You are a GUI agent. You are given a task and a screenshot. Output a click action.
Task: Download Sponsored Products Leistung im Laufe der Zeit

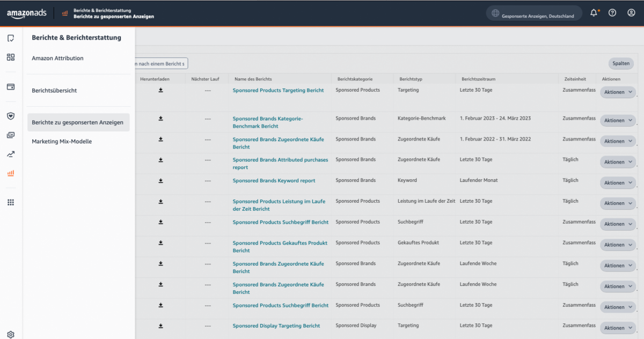point(160,201)
